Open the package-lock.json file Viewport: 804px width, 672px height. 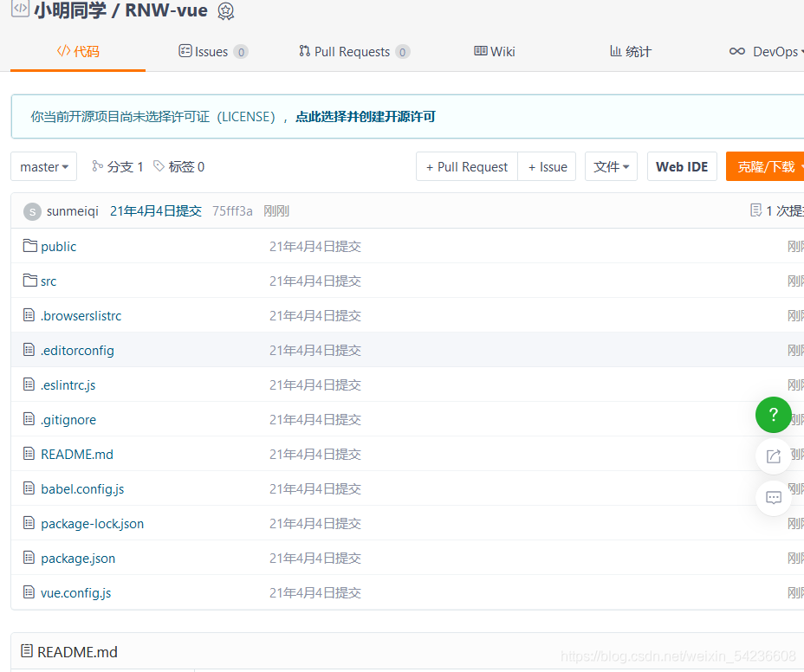coord(93,524)
